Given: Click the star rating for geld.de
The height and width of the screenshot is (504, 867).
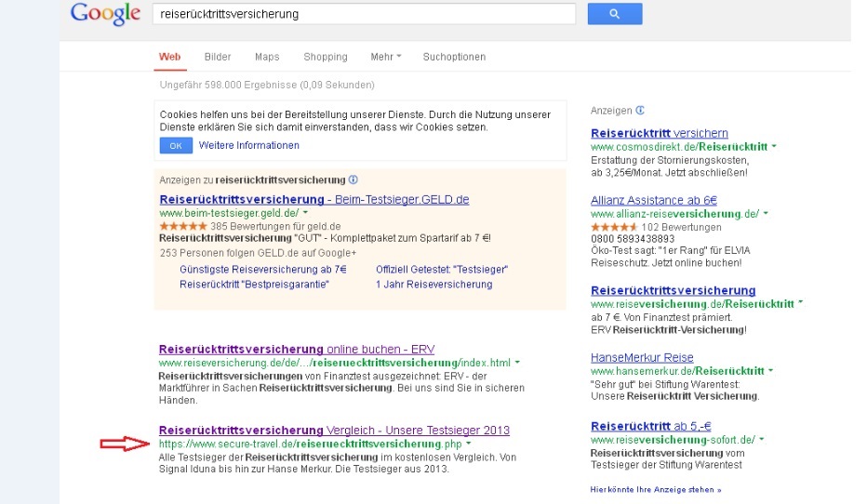Looking at the screenshot, I should [183, 226].
